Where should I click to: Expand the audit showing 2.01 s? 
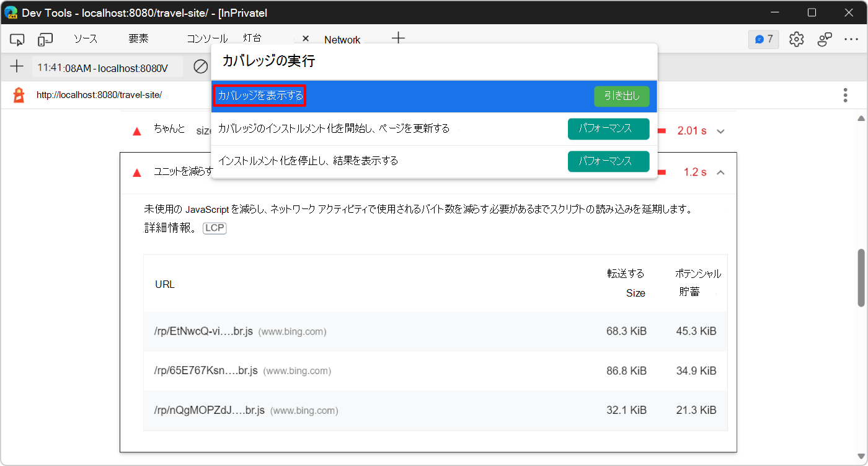pos(720,130)
